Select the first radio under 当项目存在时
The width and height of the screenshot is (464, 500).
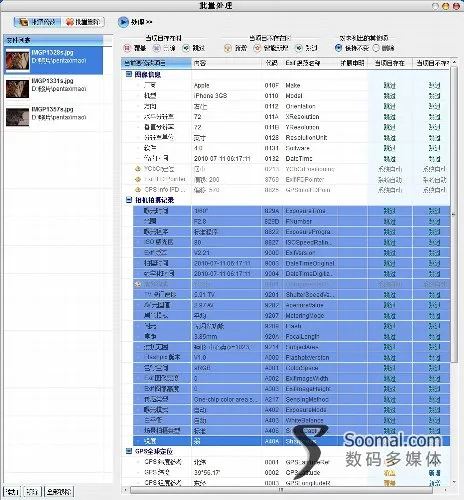[127, 48]
